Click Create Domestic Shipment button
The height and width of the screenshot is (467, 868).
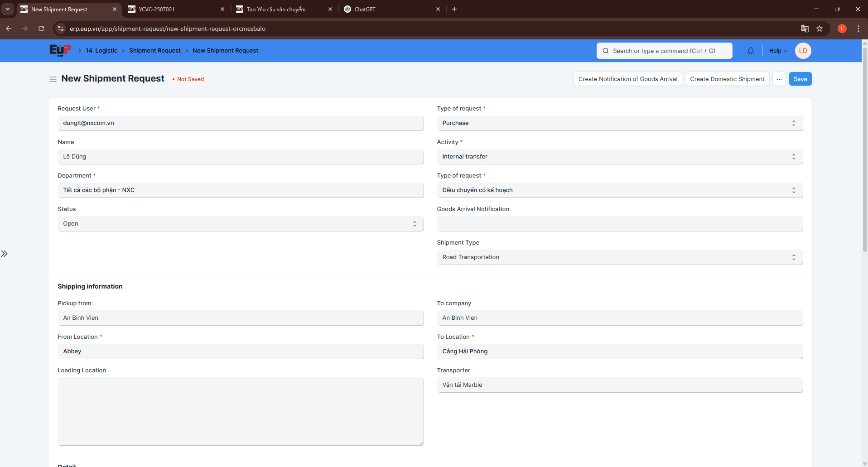coord(727,79)
